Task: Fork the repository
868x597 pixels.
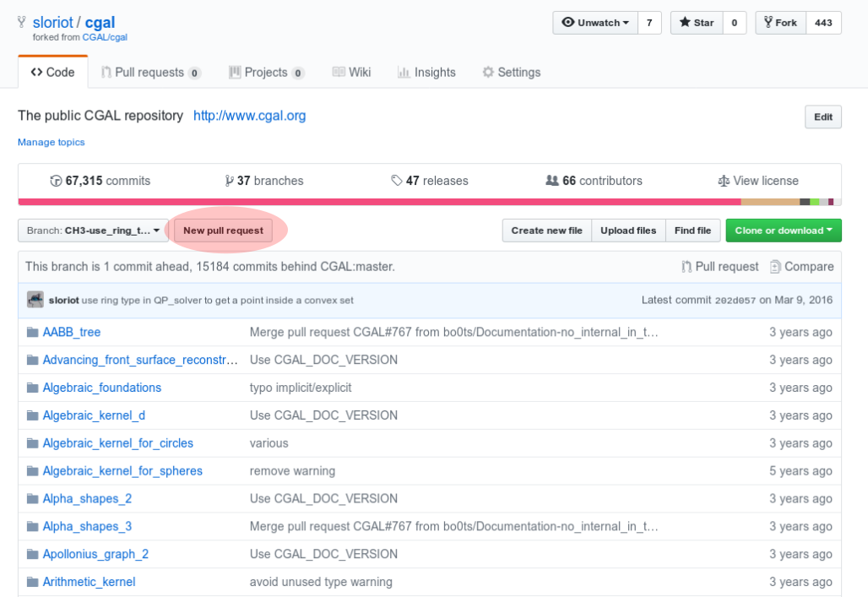Action: coord(780,23)
